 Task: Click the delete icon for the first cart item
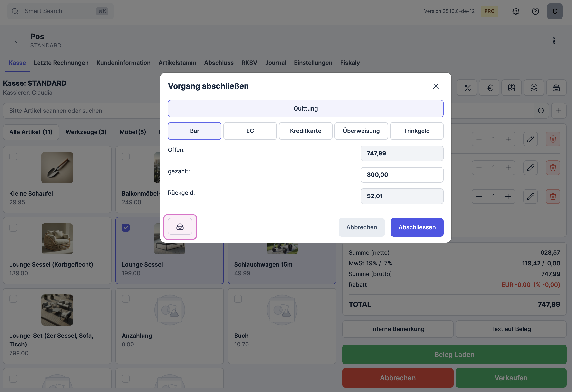click(553, 139)
